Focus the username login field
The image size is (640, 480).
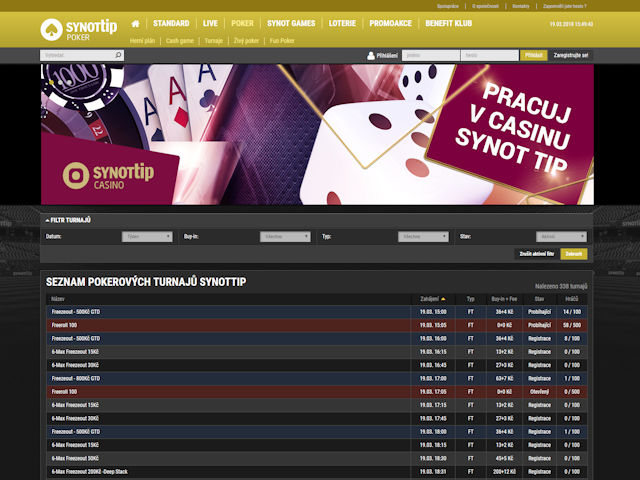pyautogui.click(x=431, y=55)
